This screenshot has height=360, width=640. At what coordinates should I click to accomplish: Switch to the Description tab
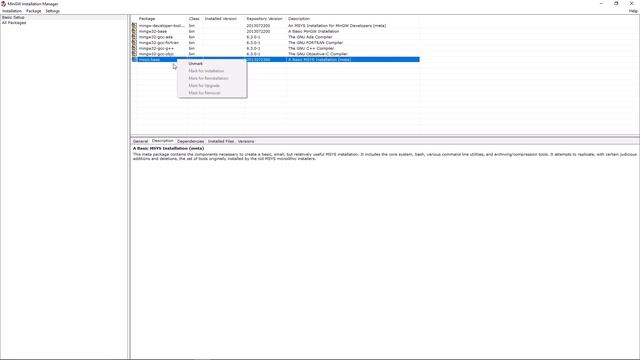(x=162, y=141)
